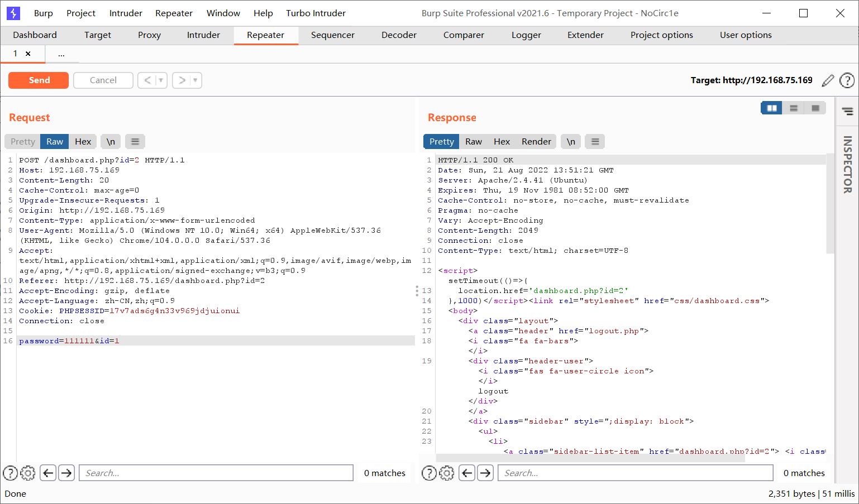
Task: Open the User options tab
Action: (746, 35)
